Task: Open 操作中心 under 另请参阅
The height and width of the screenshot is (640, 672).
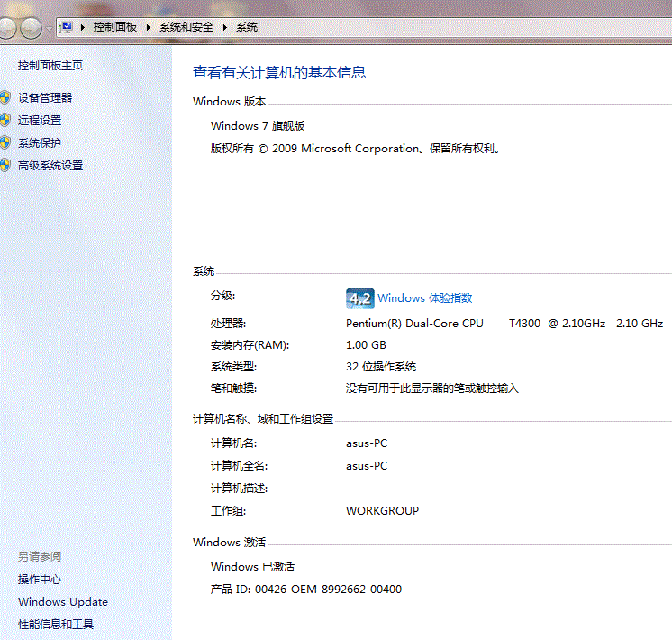Action: (40, 579)
